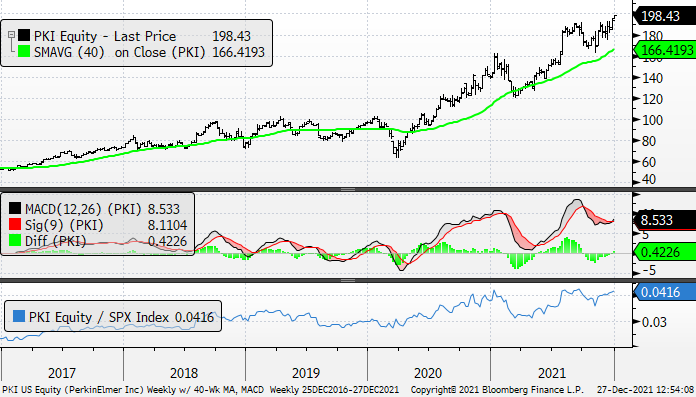Screen dimensions: 696x397
Task: Select the 'SMAVG (40) on Close (PKI)' legend text
Action: (120, 52)
